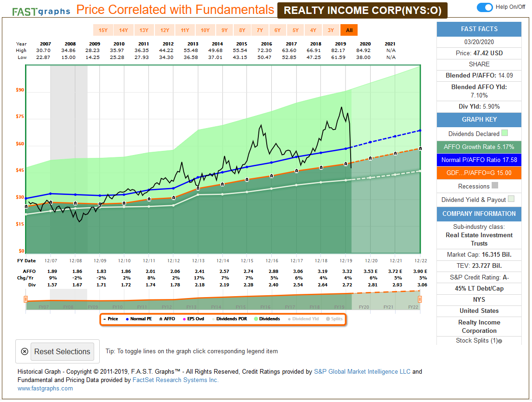Click the Blended P/AFFO: 14.09 row
Viewport: 532px width, 402px height.
(x=479, y=76)
